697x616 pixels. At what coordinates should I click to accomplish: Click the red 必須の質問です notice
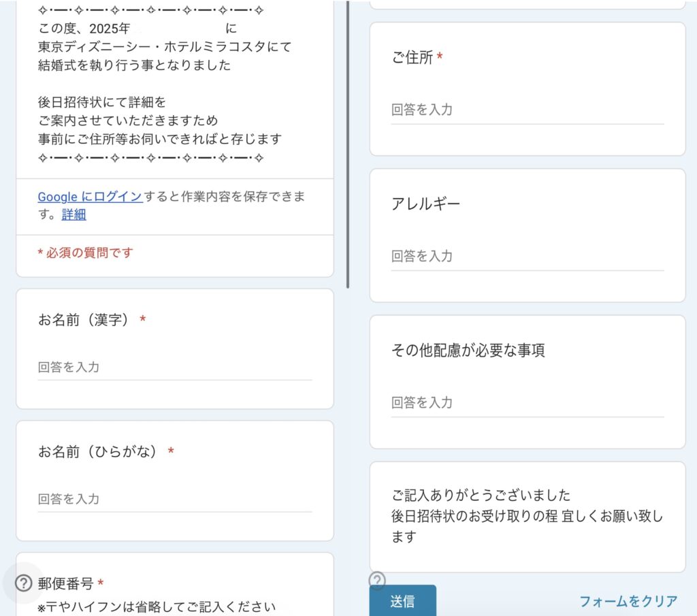click(x=86, y=253)
